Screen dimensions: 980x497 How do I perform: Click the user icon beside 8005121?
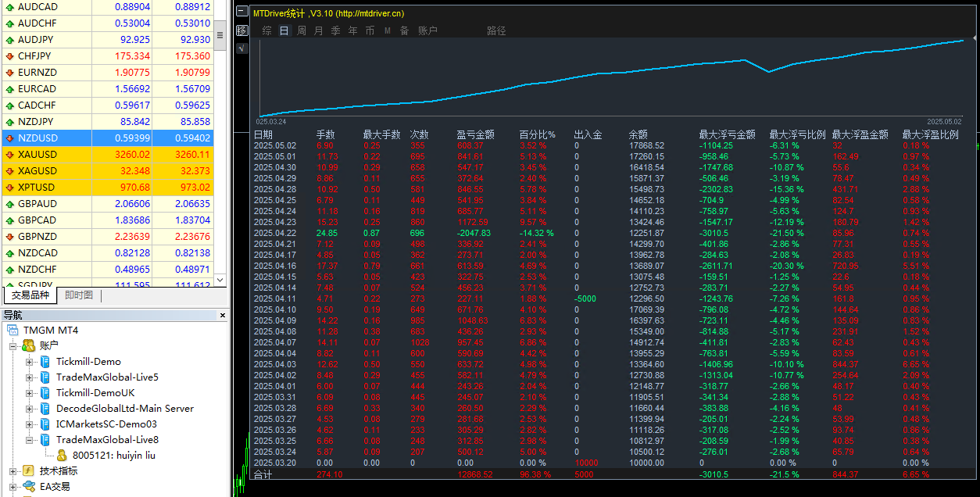tap(62, 455)
